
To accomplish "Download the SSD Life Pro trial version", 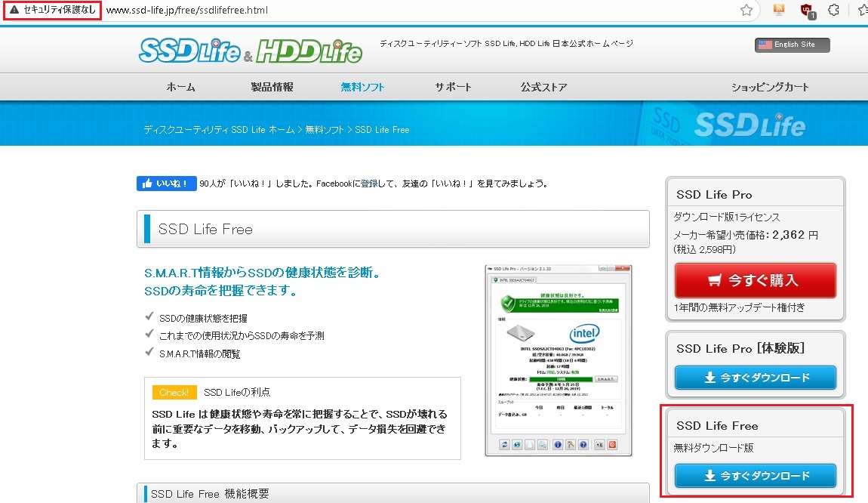I will click(755, 378).
